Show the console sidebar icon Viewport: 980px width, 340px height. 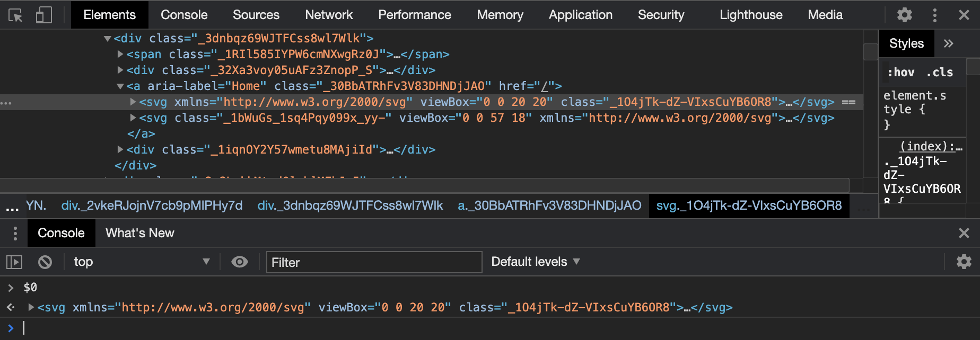(x=14, y=262)
